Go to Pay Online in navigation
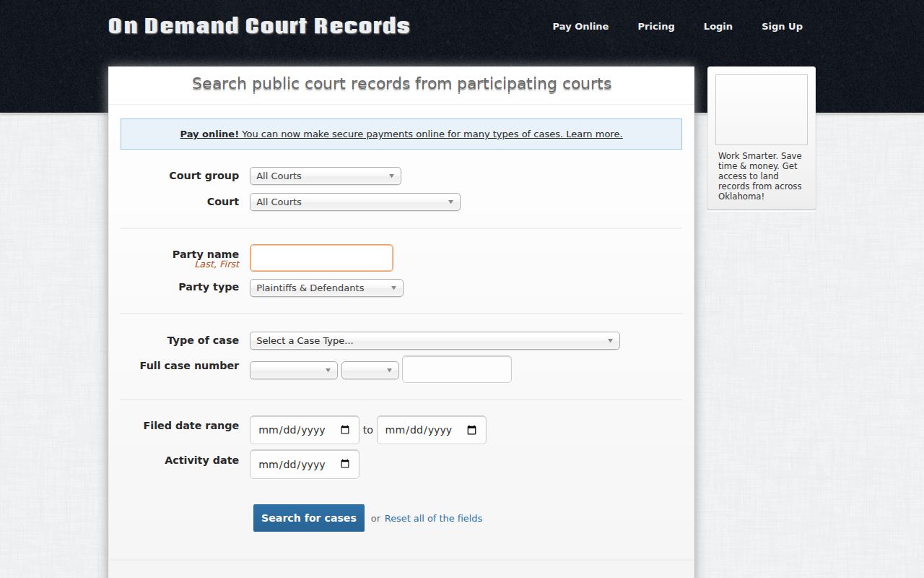924x578 pixels. [x=580, y=27]
